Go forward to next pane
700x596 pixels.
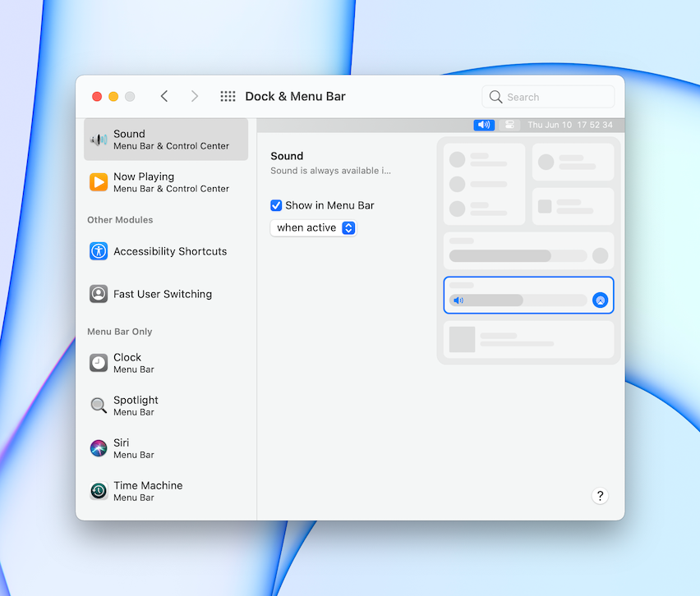194,96
